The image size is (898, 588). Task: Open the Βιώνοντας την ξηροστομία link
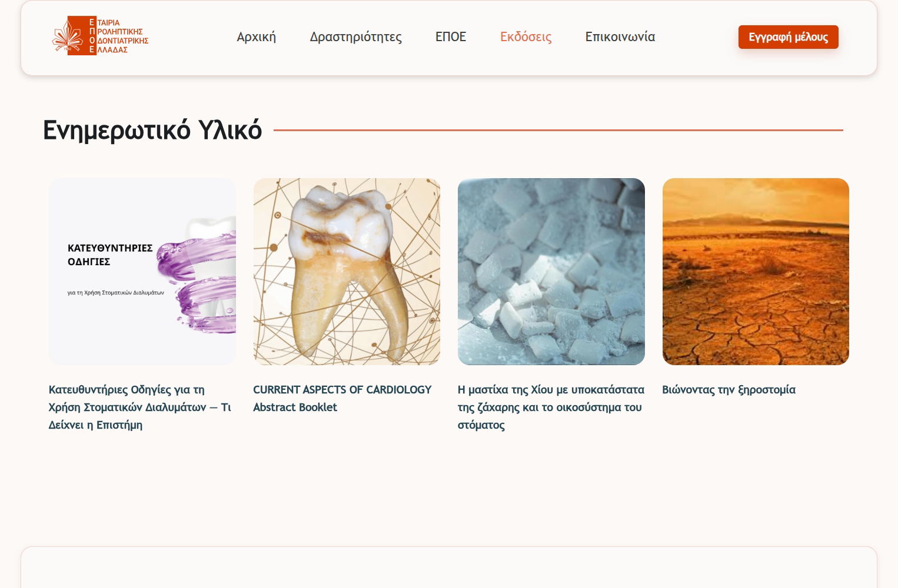tap(729, 389)
